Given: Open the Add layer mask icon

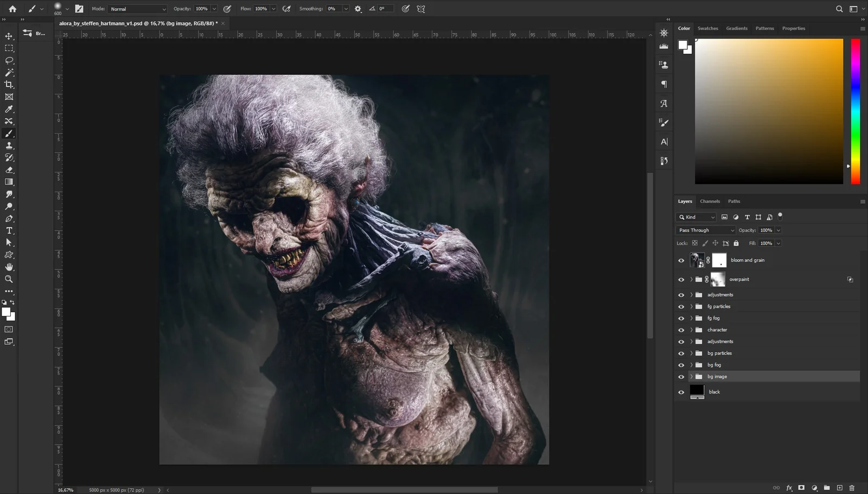Looking at the screenshot, I should (801, 487).
